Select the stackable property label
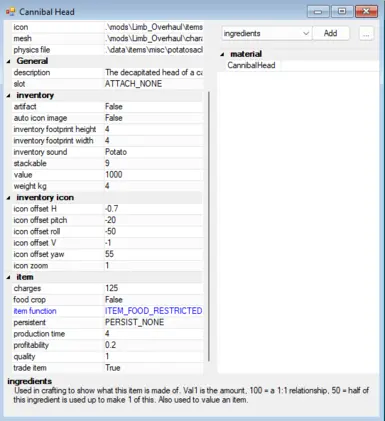Image resolution: width=385 pixels, height=421 pixels. click(30, 163)
